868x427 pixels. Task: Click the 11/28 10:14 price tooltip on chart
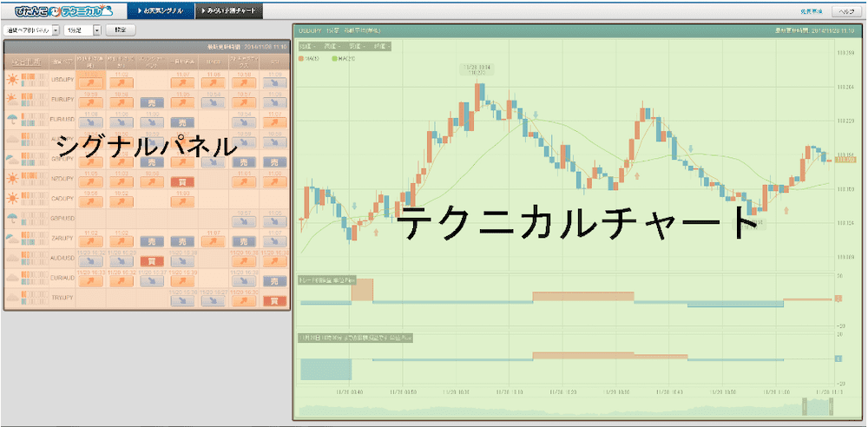click(477, 69)
